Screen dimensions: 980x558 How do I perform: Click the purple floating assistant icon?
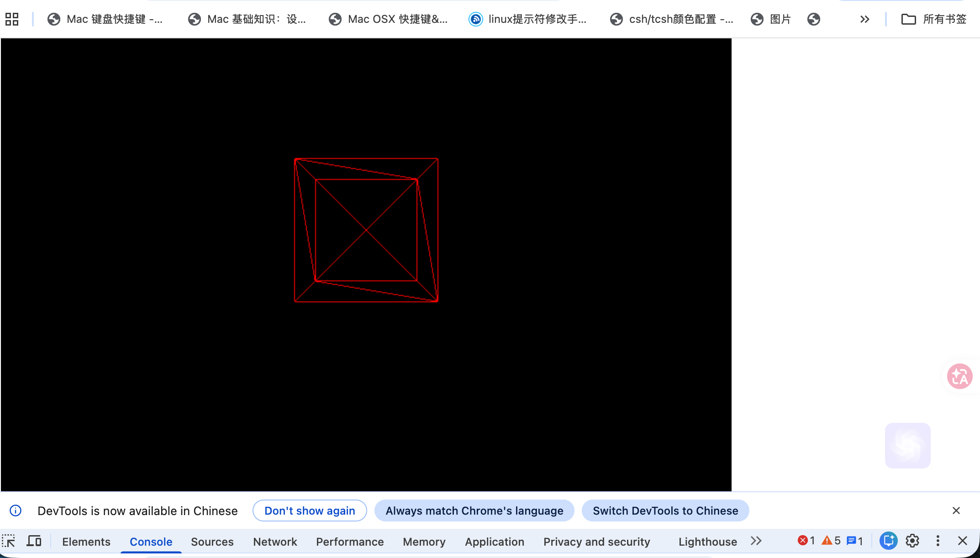pos(908,446)
